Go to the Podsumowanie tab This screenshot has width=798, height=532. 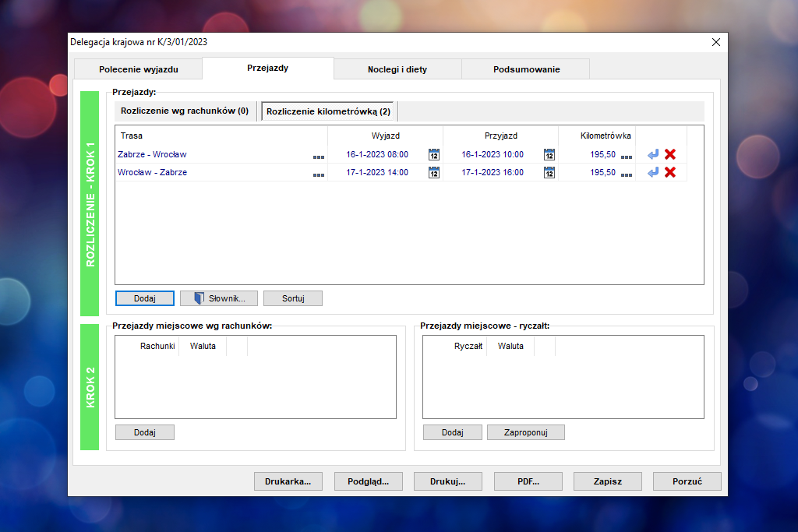coord(526,69)
